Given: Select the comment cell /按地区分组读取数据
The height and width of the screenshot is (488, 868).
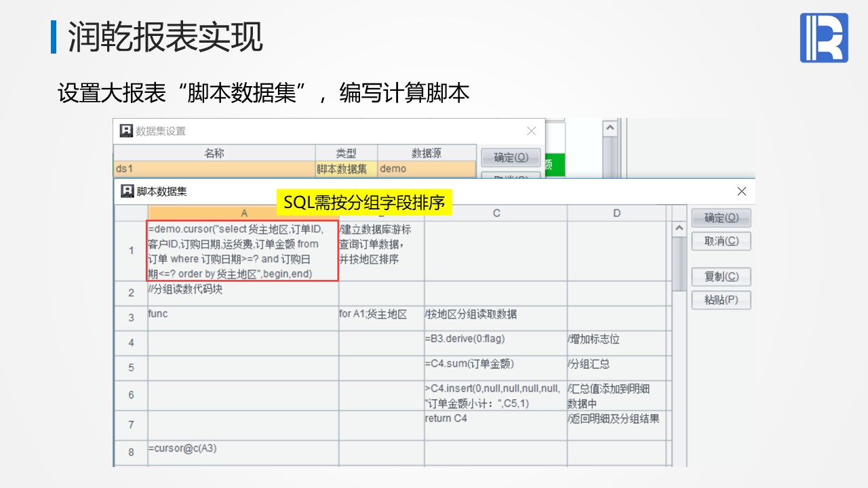Looking at the screenshot, I should click(x=496, y=319).
